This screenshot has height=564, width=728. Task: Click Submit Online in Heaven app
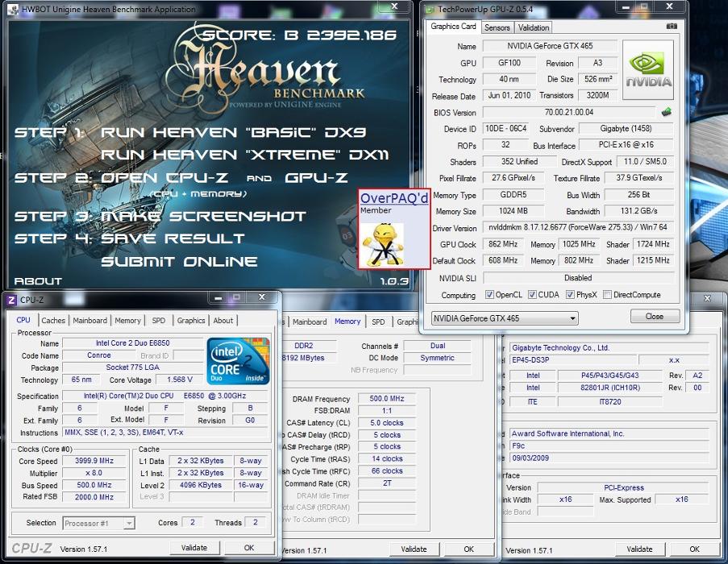pos(179,261)
